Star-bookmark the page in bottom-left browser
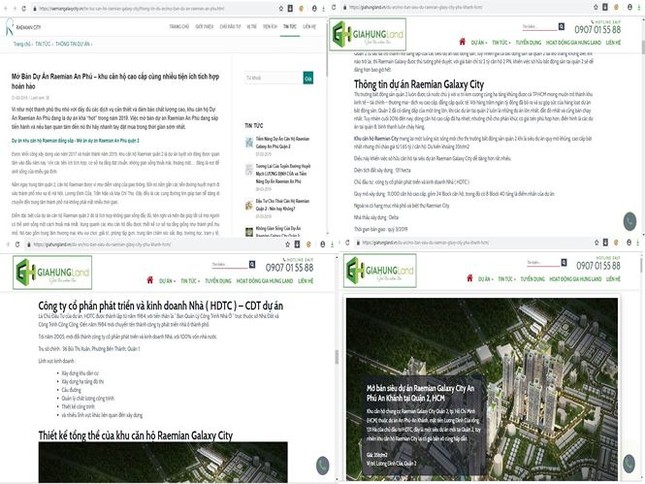Screen dimensions: 645x484 [x=288, y=244]
